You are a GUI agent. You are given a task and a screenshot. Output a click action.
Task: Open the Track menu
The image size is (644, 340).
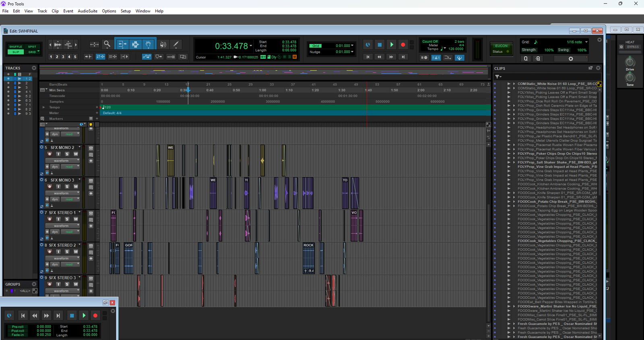click(x=42, y=11)
